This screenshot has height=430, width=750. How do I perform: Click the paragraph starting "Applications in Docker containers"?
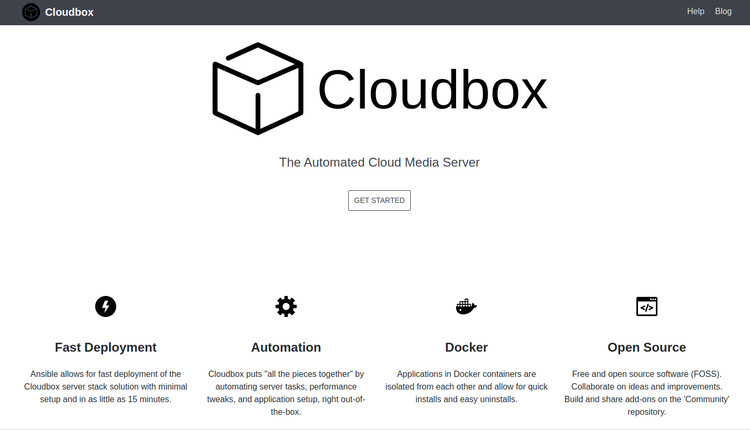466,386
